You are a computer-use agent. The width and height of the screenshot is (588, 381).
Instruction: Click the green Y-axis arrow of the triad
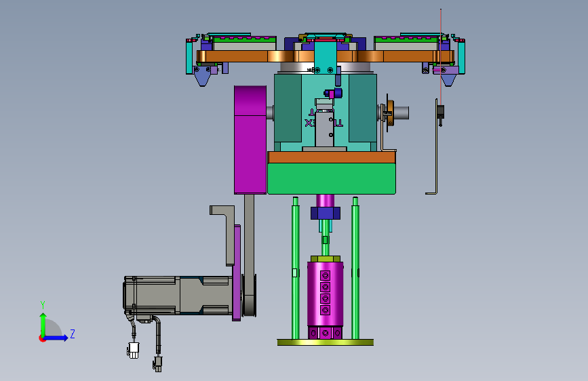pos(43,324)
